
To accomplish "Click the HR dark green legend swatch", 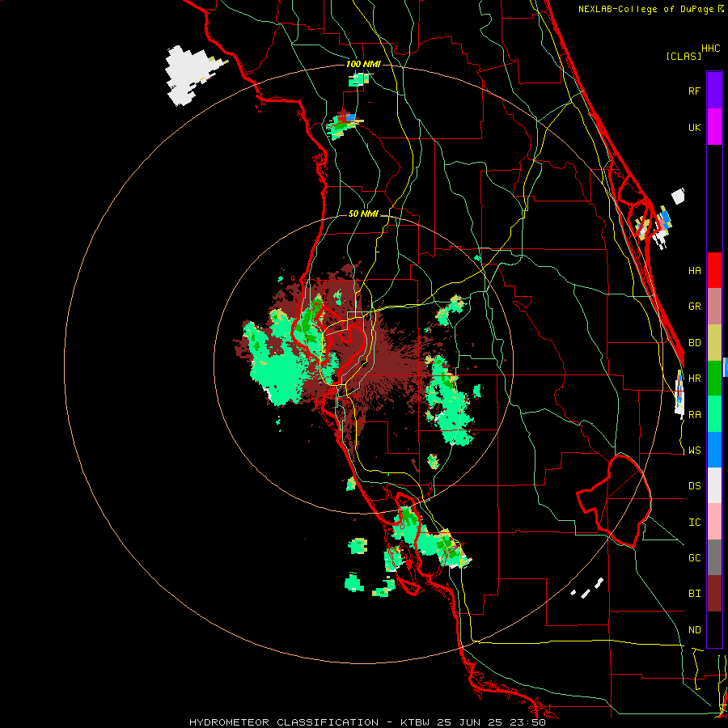I will click(714, 379).
